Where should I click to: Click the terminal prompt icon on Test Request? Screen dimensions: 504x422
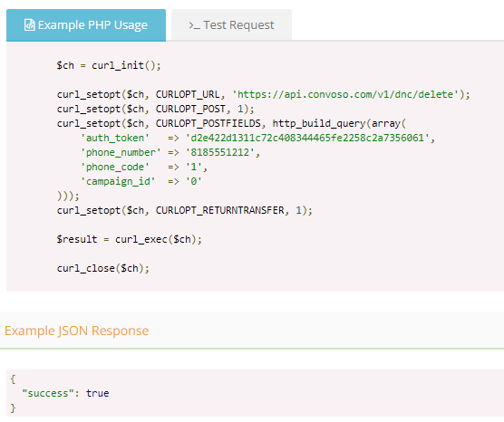tap(194, 25)
